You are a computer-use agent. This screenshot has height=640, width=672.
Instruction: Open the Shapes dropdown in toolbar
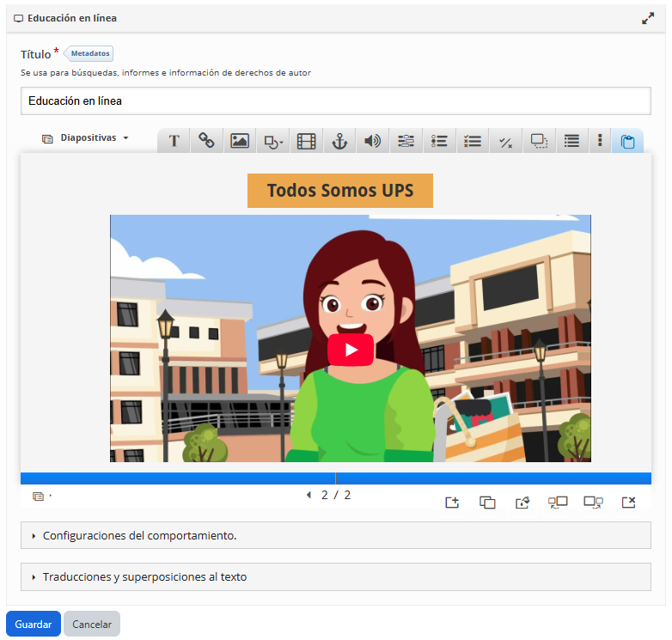click(x=273, y=141)
